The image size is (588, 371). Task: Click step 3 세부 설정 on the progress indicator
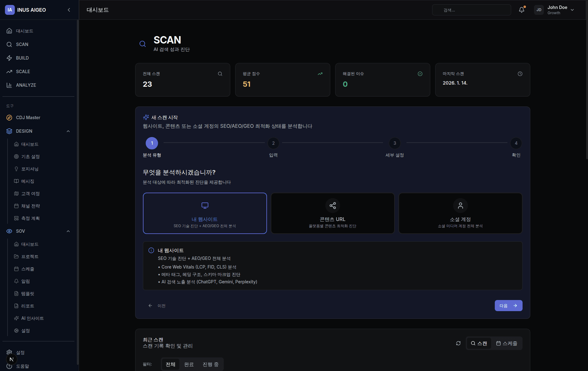394,143
